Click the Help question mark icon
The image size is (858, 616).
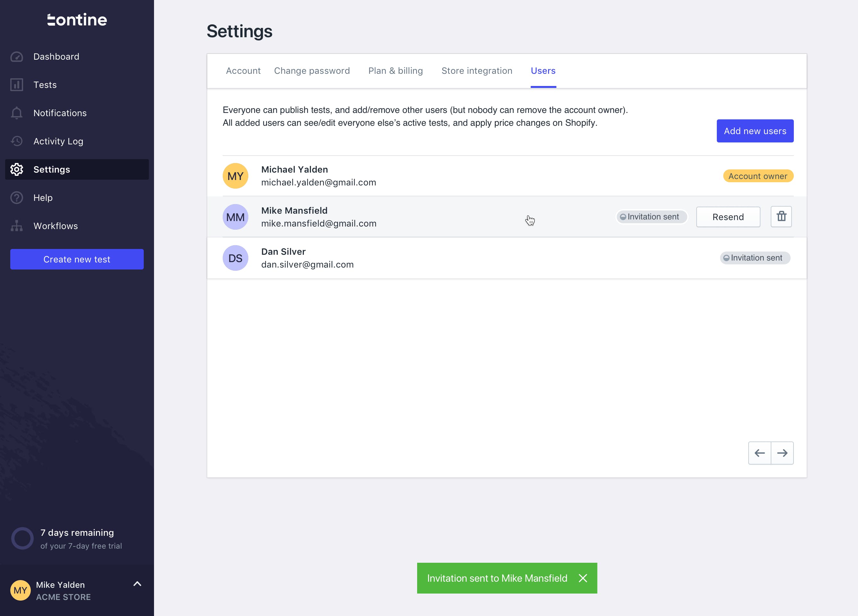(x=17, y=198)
